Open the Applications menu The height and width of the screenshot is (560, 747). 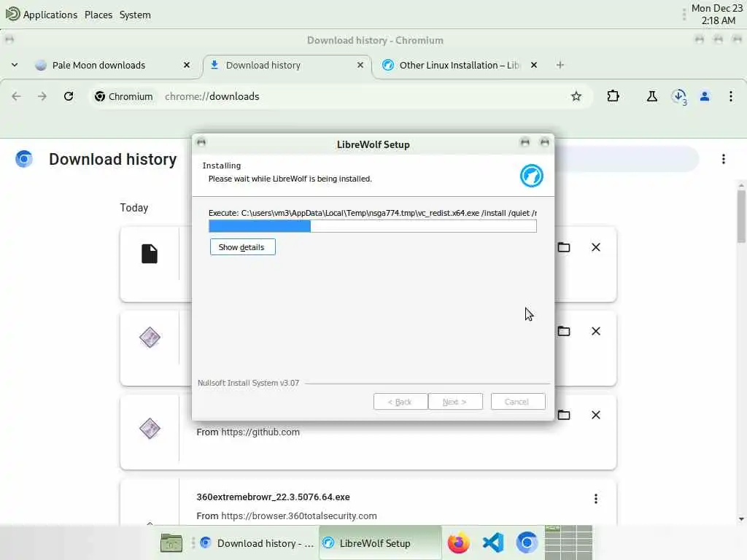42,15
